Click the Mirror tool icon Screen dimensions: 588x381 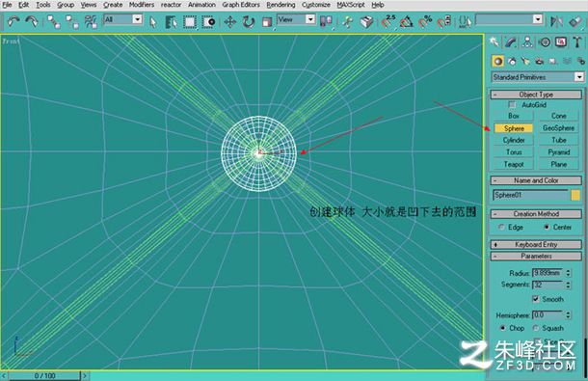click(556, 21)
